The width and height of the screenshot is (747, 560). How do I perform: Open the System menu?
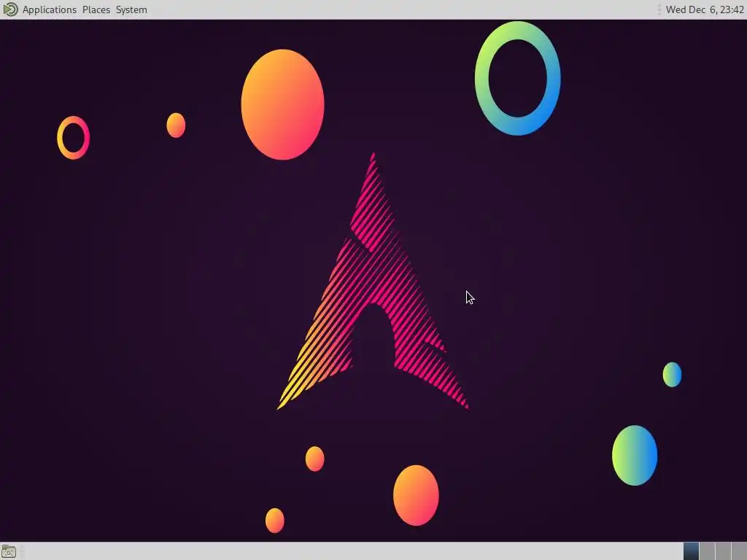[x=131, y=9]
